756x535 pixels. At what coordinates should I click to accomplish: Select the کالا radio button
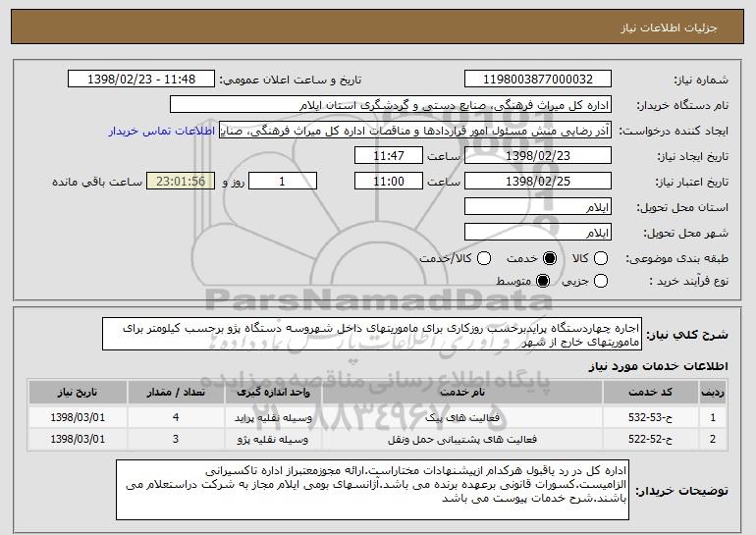[x=601, y=258]
